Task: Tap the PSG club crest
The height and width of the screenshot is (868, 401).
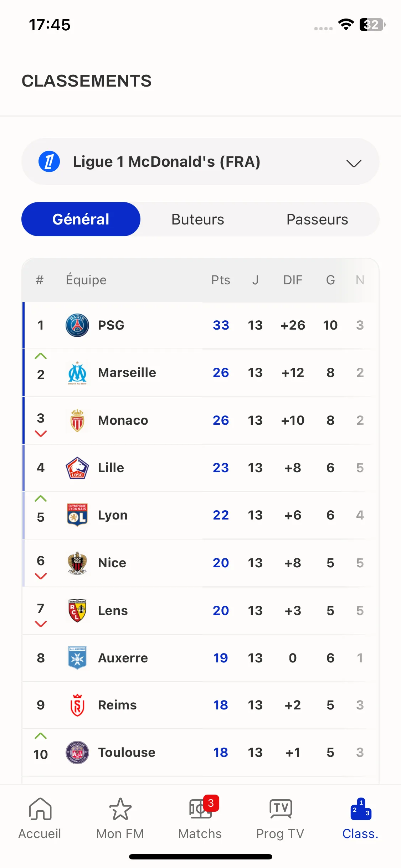Action: point(77,325)
